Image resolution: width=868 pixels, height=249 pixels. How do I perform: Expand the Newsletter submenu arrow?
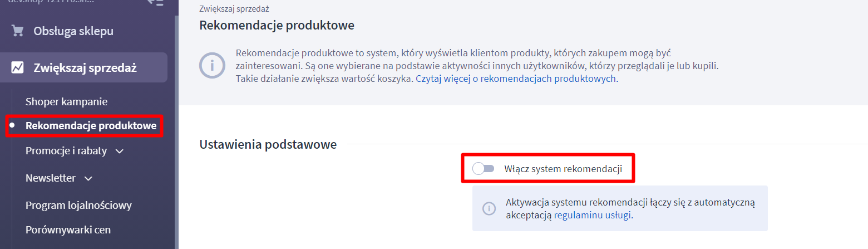coord(88,179)
